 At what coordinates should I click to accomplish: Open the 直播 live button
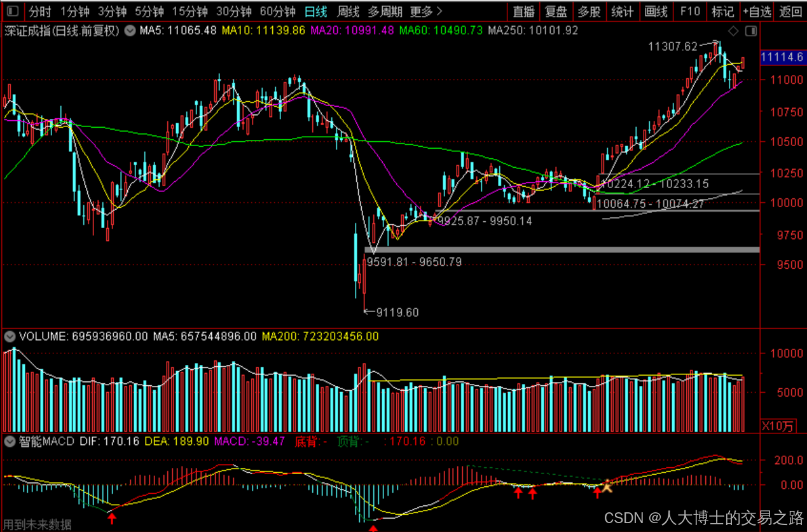coord(524,11)
